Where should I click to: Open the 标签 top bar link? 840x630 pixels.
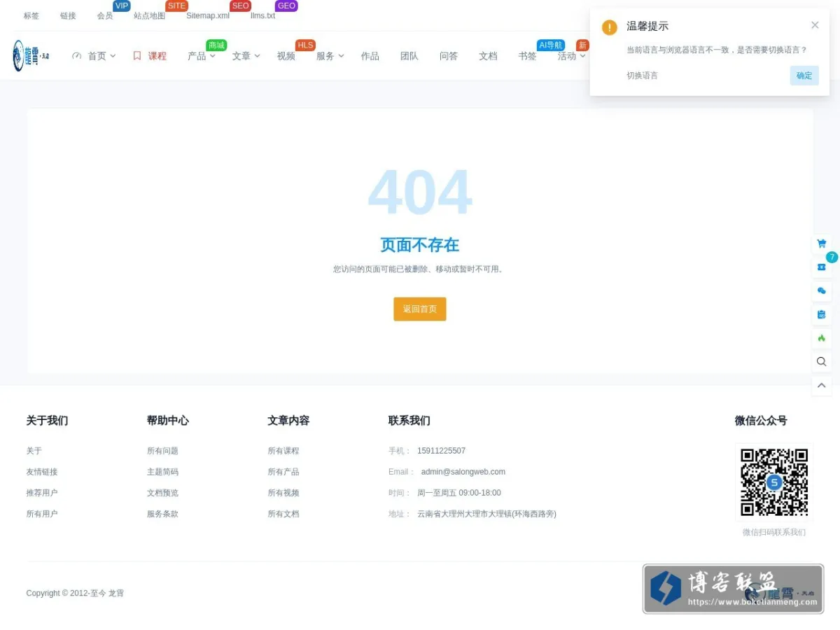pos(31,15)
